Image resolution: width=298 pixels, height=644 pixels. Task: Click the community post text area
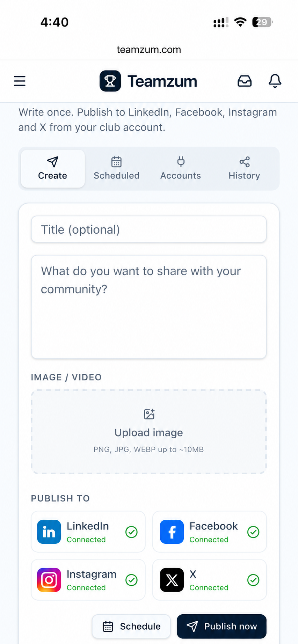[149, 307]
